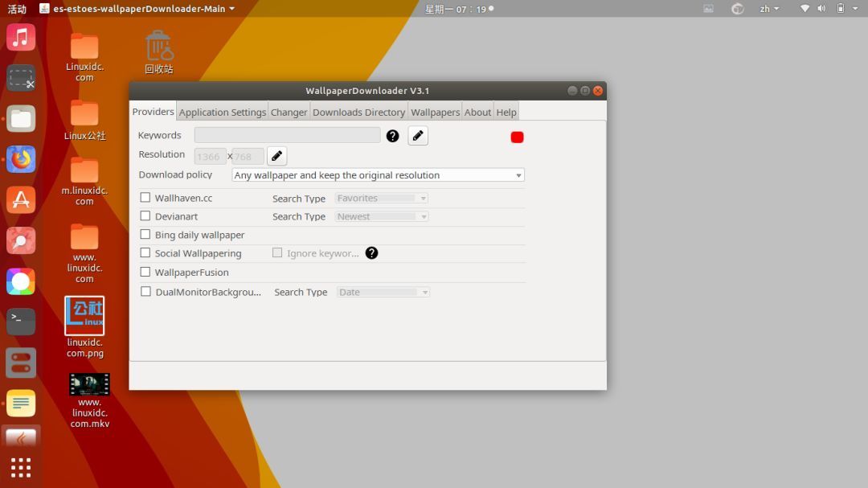Open the Files manager in the dock
The width and height of the screenshot is (868, 488).
pos(21,118)
